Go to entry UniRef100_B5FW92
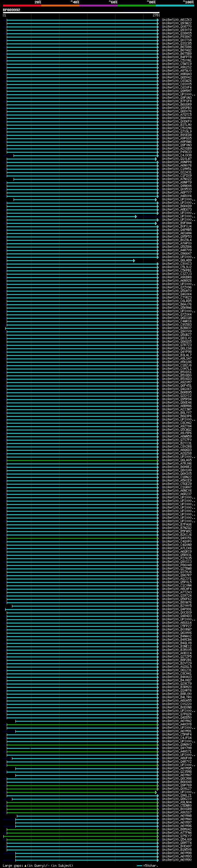 pos(176,531)
